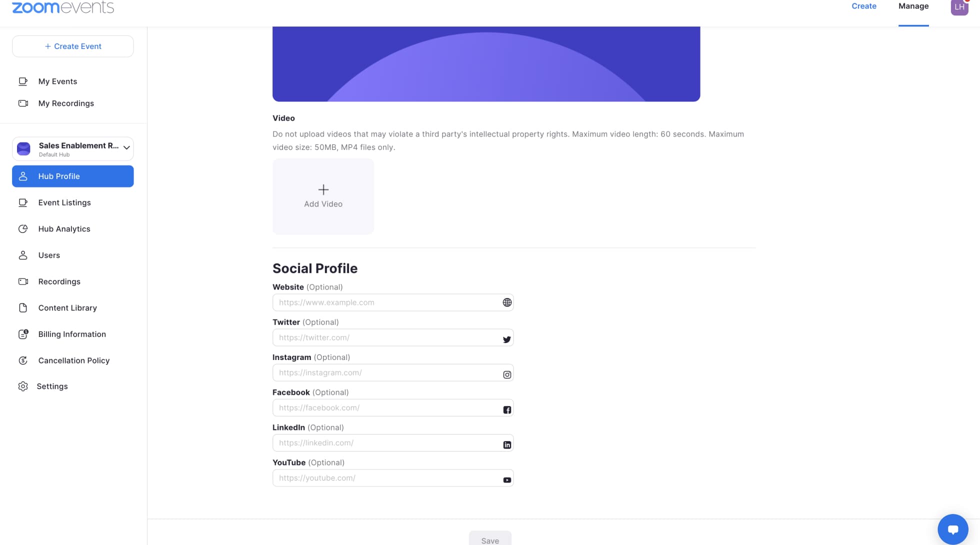Image resolution: width=980 pixels, height=545 pixels.
Task: Select the Website URL input field
Action: (392, 302)
